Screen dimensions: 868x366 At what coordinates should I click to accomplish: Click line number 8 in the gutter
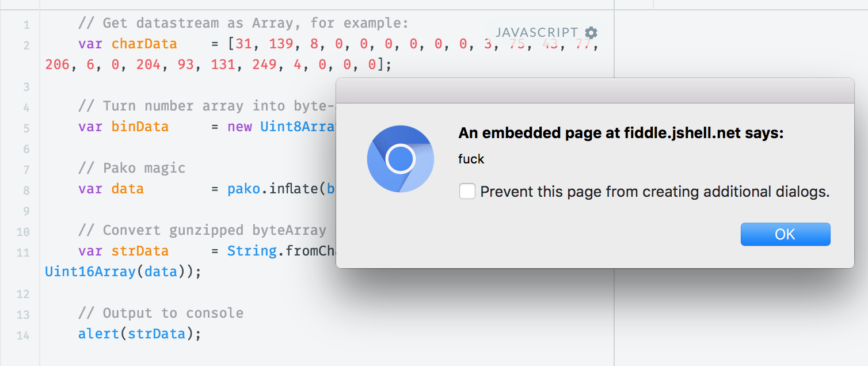[26, 190]
